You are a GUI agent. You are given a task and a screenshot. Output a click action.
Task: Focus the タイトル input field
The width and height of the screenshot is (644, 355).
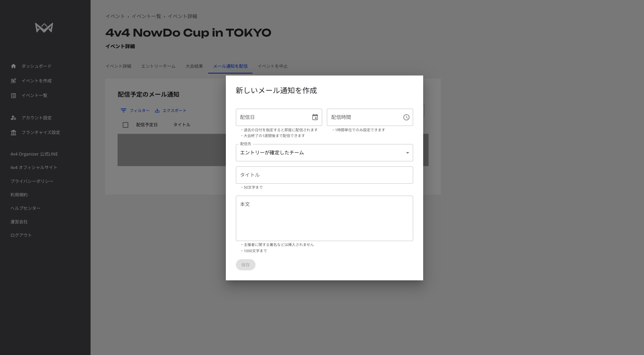pos(325,175)
